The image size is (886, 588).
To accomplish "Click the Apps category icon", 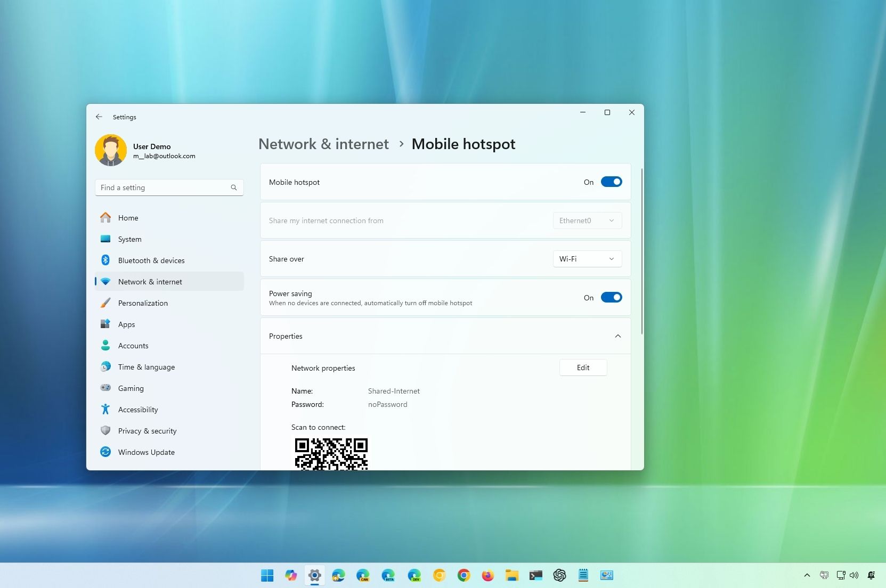I will click(105, 324).
